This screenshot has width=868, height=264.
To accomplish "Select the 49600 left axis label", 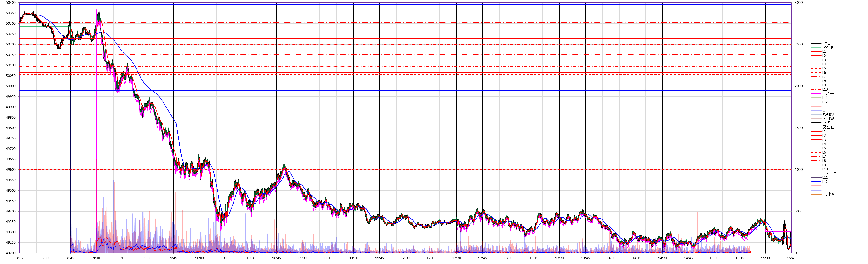I will click(11, 169).
